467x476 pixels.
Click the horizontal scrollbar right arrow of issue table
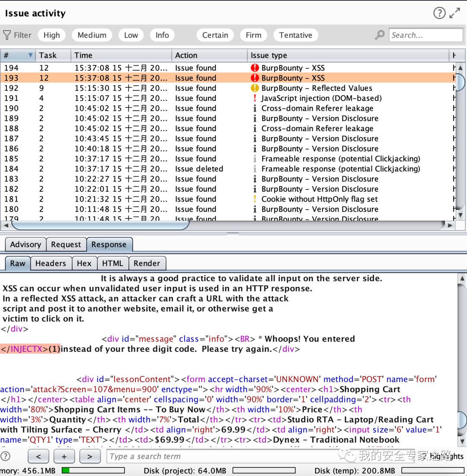click(450, 225)
